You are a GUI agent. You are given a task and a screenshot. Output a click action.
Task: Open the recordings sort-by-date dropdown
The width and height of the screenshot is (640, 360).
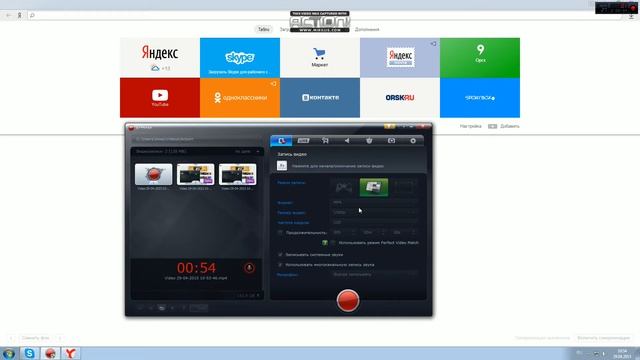tap(247, 151)
